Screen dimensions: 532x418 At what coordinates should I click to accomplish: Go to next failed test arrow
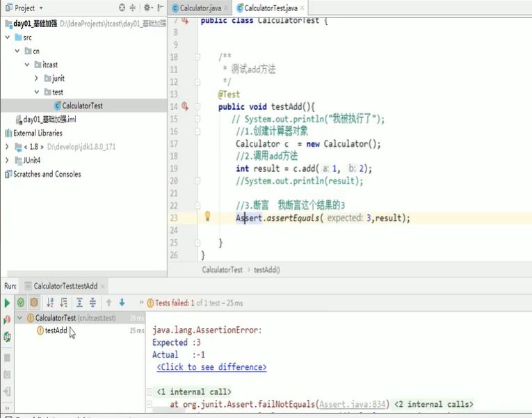coord(122,303)
